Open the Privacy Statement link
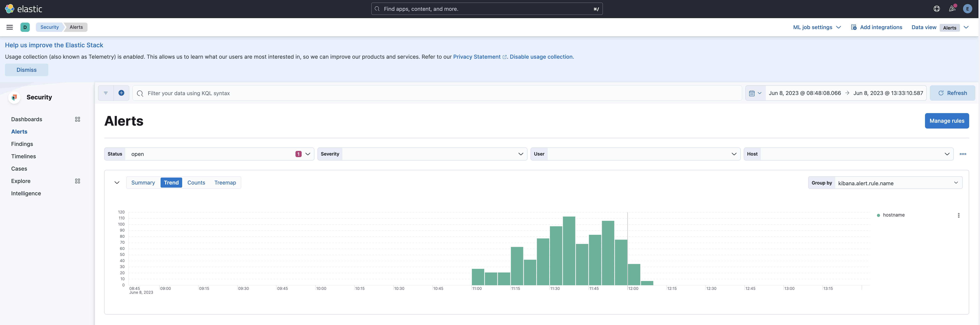This screenshot has height=325, width=980. (477, 57)
